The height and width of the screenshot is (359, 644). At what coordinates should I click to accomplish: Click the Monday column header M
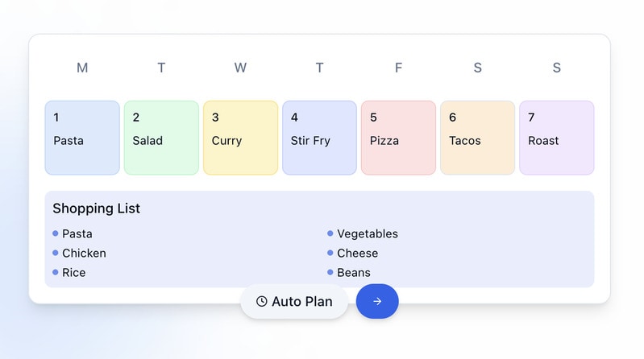coord(82,68)
